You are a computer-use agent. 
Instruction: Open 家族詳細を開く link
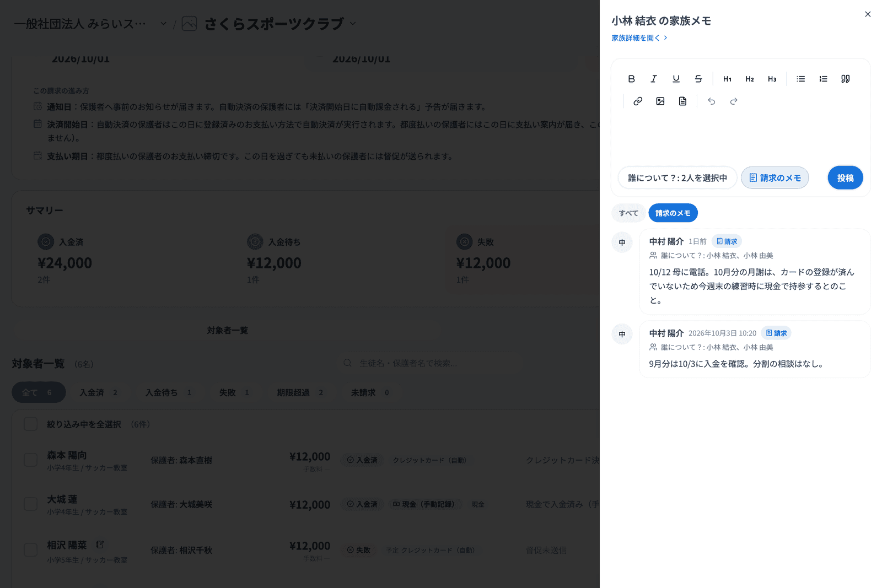[639, 38]
